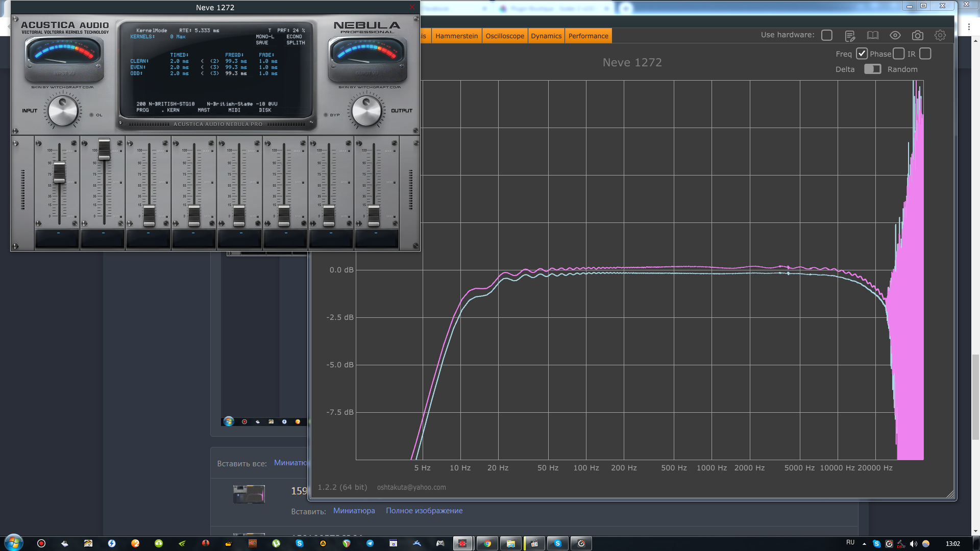Take a snapshot with the camera icon
This screenshot has width=980, height=551.
(x=917, y=35)
